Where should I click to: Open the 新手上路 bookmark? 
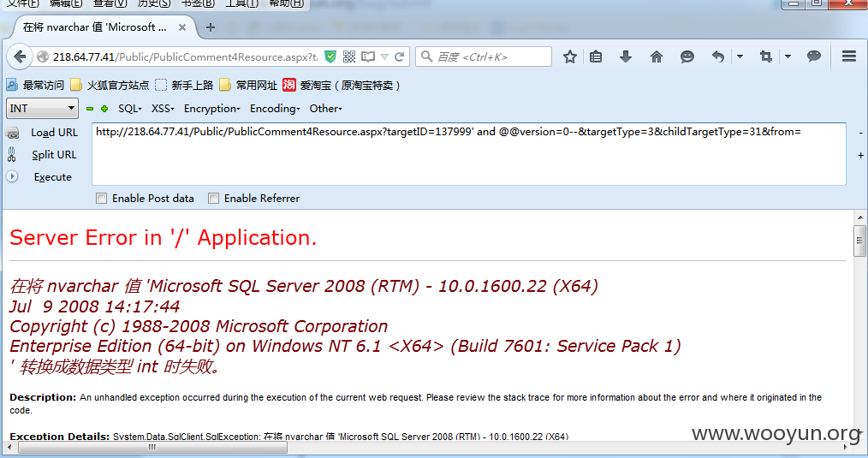click(x=184, y=85)
